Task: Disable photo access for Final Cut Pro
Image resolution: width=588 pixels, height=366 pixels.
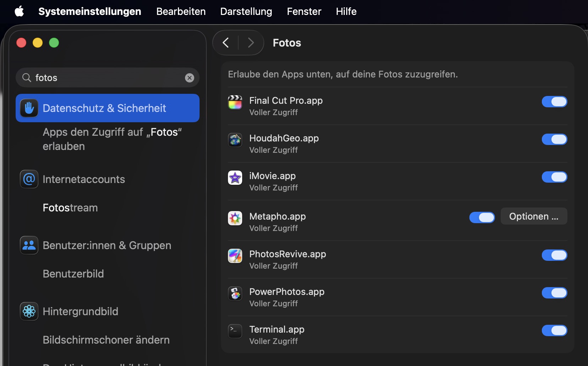Action: [554, 102]
